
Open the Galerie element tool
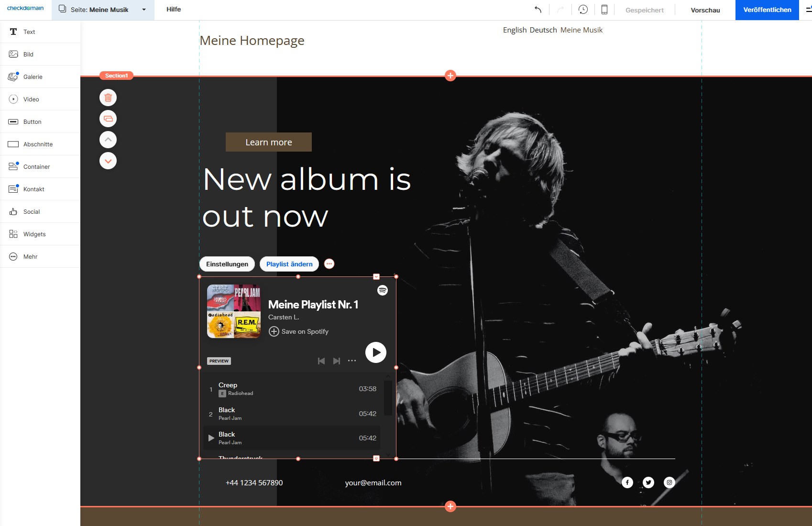pos(32,77)
